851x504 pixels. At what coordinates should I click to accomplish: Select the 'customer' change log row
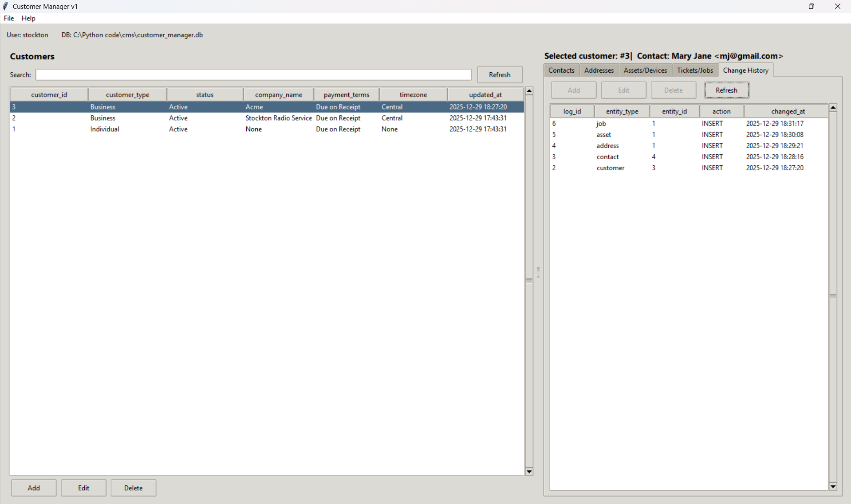[x=689, y=168]
